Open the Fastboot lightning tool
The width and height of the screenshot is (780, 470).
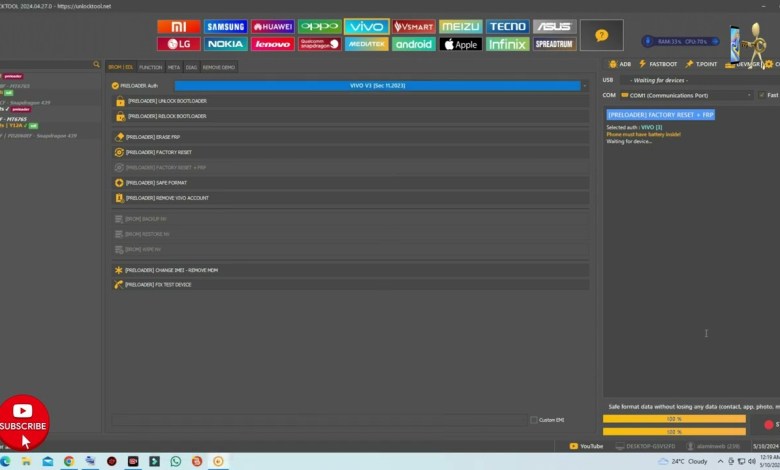point(659,64)
